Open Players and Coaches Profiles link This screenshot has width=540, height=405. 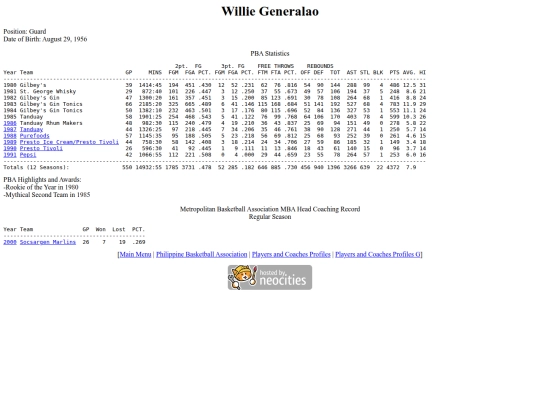[x=291, y=255]
